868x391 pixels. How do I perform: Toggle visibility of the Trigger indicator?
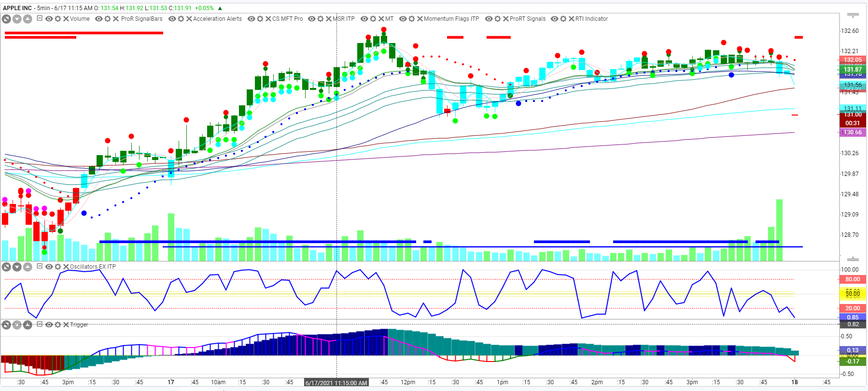[x=49, y=325]
